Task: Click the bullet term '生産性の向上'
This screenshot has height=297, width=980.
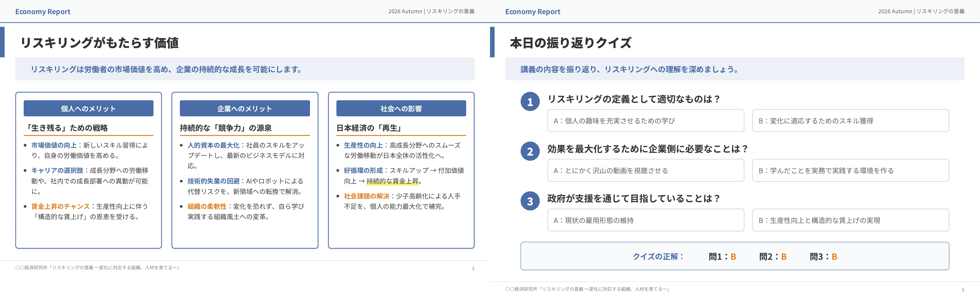Action: [x=363, y=145]
